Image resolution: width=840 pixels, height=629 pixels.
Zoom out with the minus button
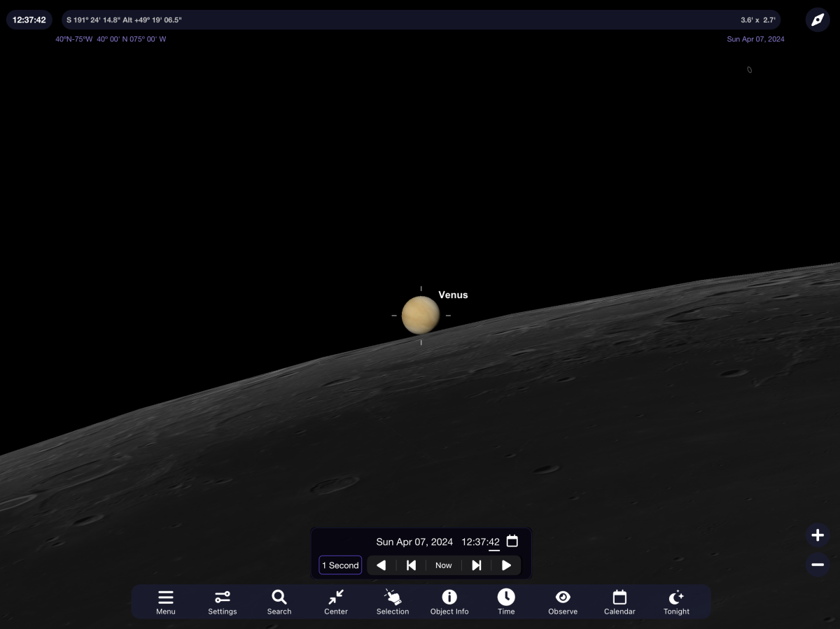coord(818,565)
